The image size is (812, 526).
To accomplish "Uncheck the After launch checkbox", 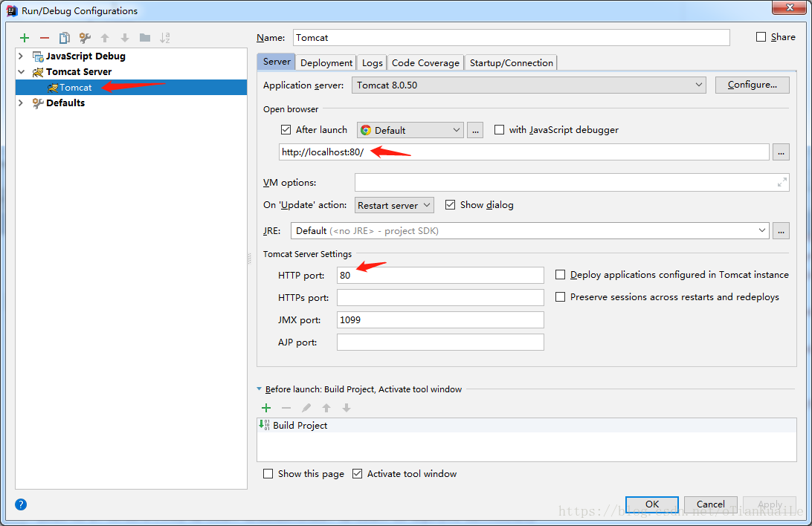I will pos(286,130).
